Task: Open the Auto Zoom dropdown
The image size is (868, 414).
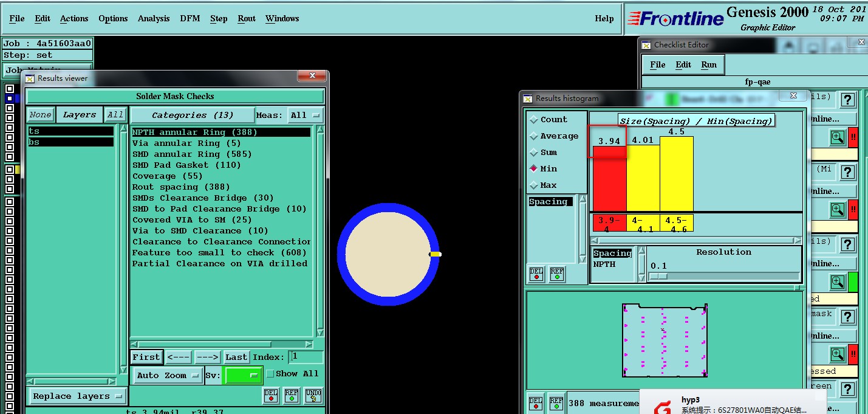Action: (x=168, y=376)
